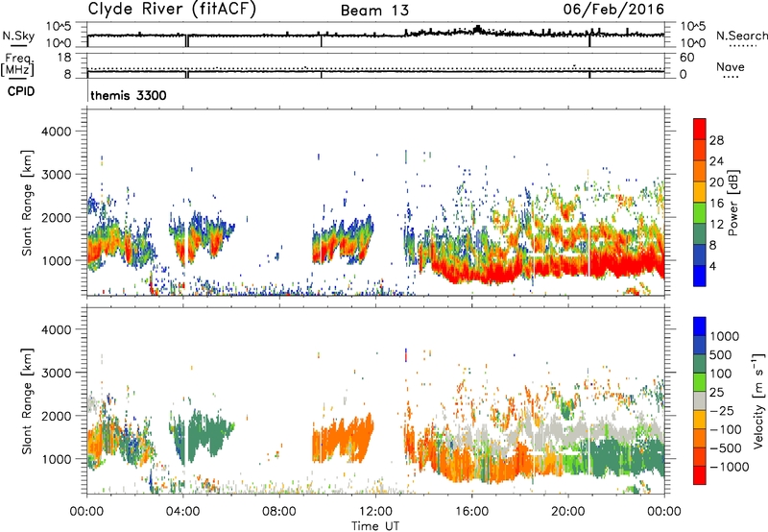
Task: Click the date '06/Feb/2016'
Action: pyautogui.click(x=613, y=10)
